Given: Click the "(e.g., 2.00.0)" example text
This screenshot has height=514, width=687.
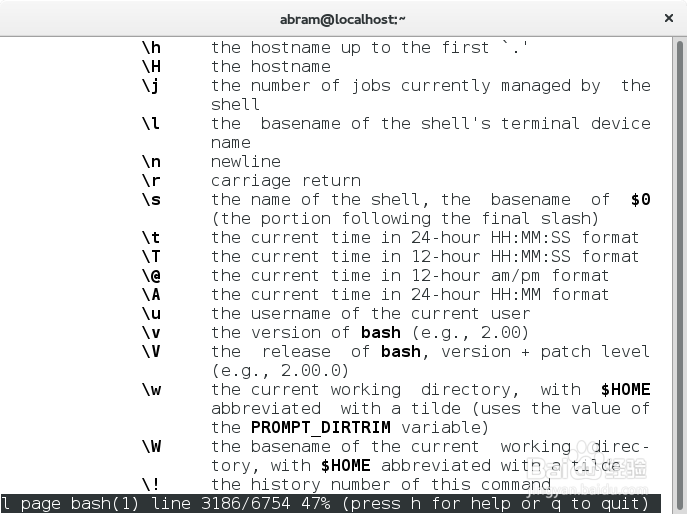Looking at the screenshot, I should coord(280,371).
